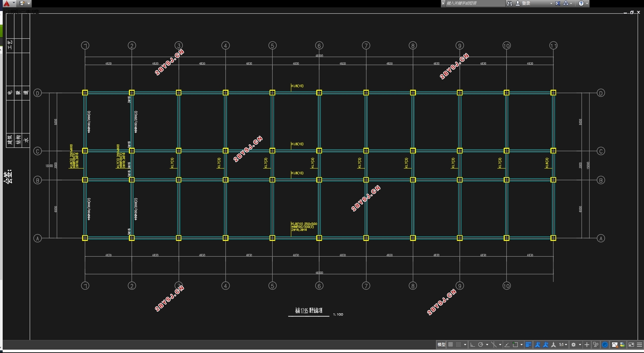Expand the info center arrow left of search
644x353 pixels.
click(x=443, y=3)
